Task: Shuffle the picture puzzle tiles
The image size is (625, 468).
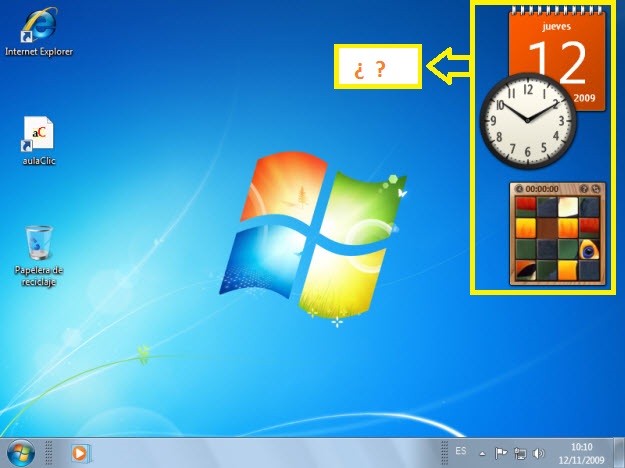Action: 596,189
